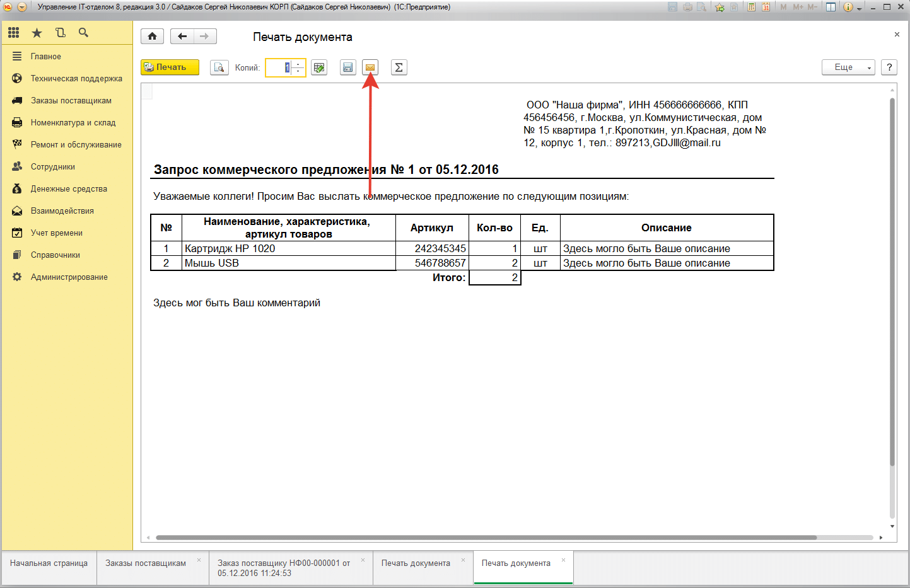The image size is (910, 588).
Task: Expand the Еще dropdown menu
Action: pos(848,67)
